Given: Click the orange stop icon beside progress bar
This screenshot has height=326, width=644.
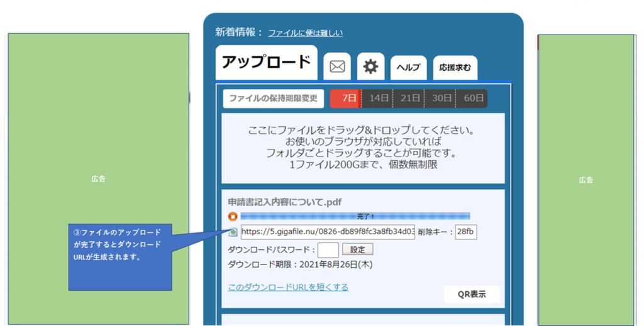Looking at the screenshot, I should 233,217.
